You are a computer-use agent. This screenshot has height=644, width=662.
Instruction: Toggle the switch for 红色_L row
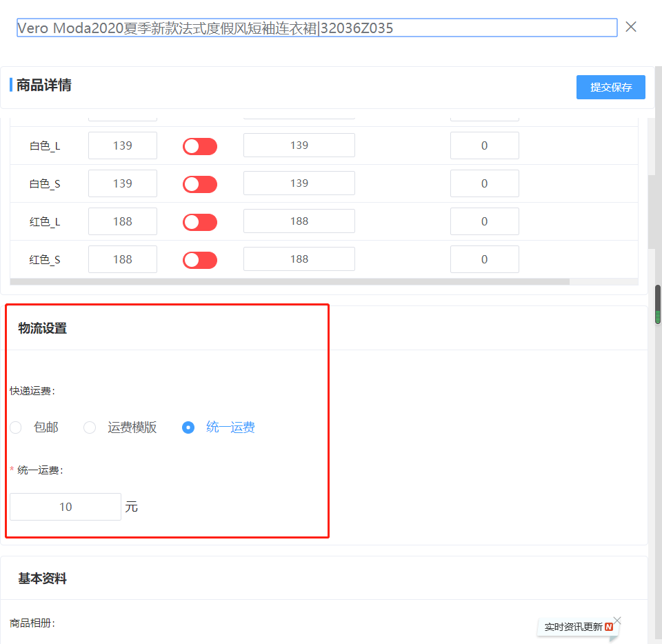(199, 222)
